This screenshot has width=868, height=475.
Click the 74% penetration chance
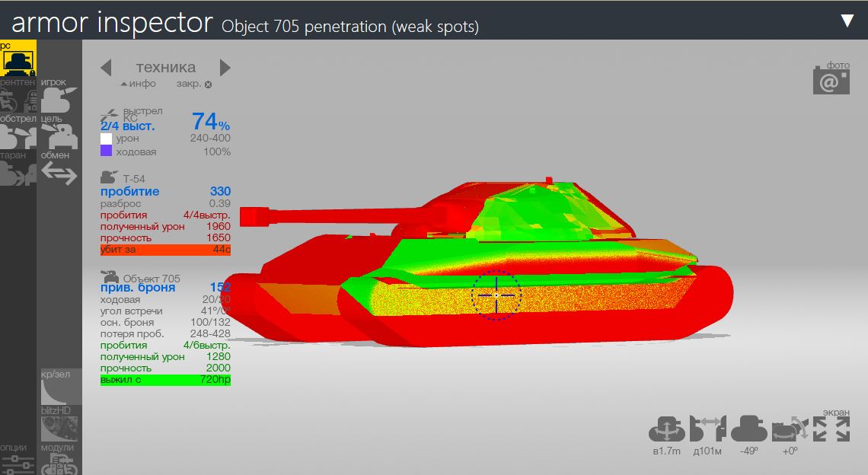pos(211,122)
